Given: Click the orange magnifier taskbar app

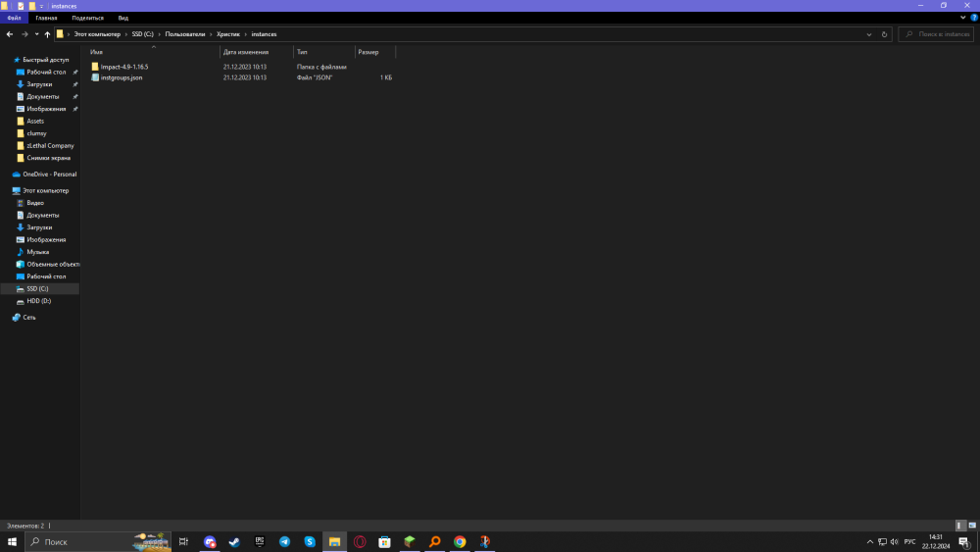Looking at the screenshot, I should click(x=434, y=542).
